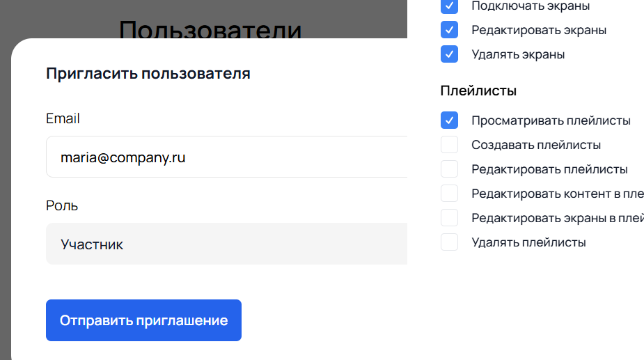644x360 pixels.
Task: Check the Редактировать плейлисты checkbox
Action: click(x=450, y=169)
